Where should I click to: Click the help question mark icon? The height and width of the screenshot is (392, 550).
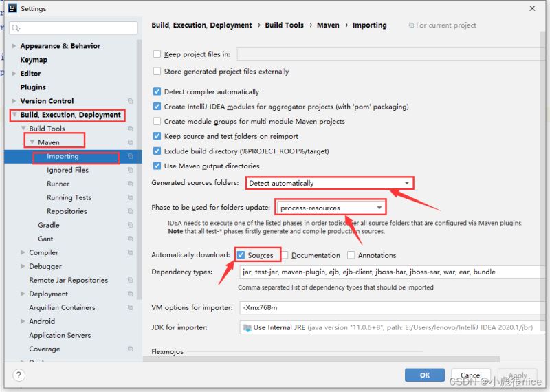click(x=19, y=375)
